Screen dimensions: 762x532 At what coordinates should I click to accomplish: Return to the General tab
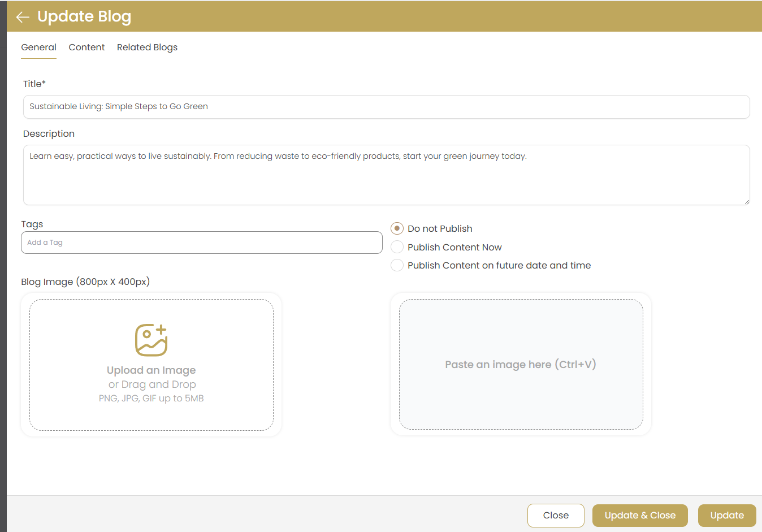click(38, 47)
